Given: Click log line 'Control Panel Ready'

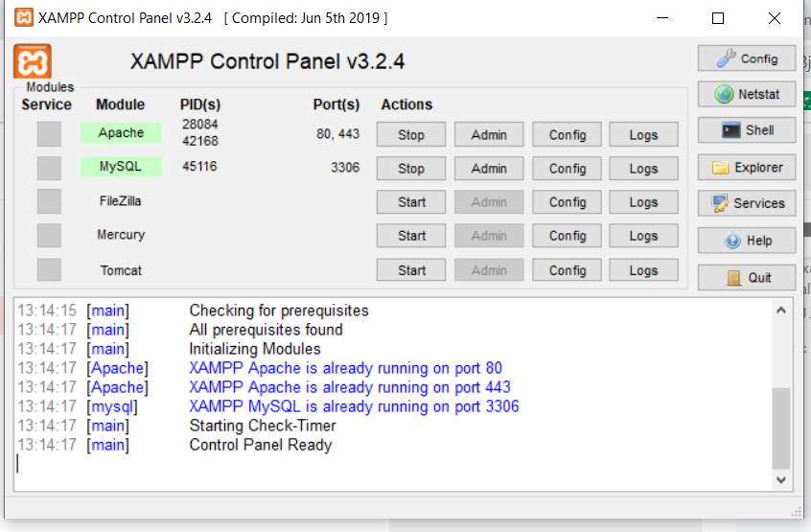Looking at the screenshot, I should [x=261, y=445].
